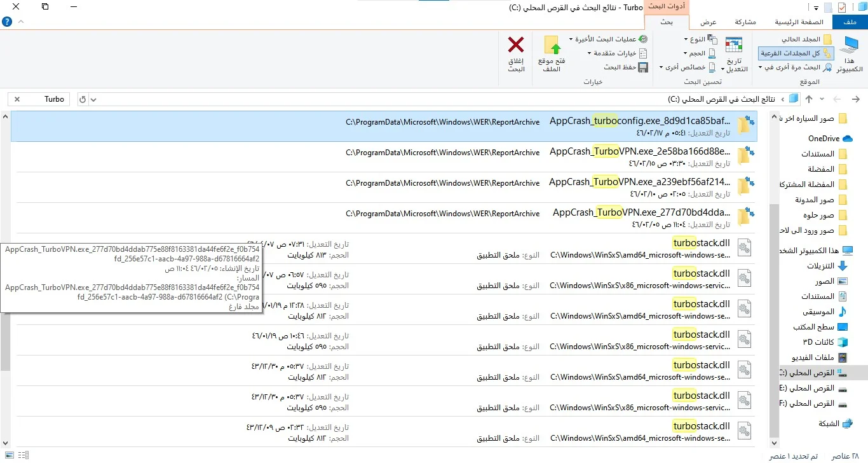Select AppCrash_turboconfig.exe folder result

383,127
